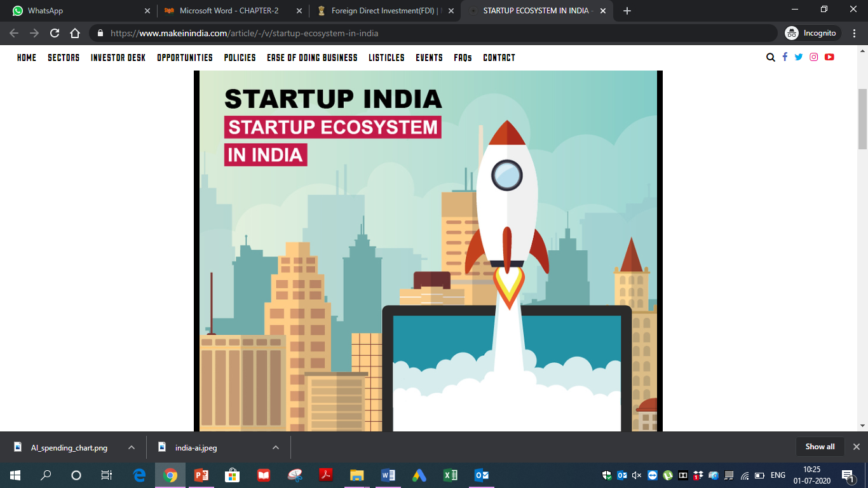Image resolution: width=868 pixels, height=488 pixels.
Task: Open the notification center icon
Action: [848, 475]
